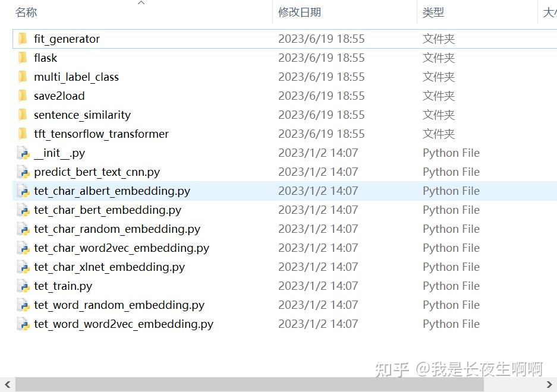Click the 名称 column header
The image size is (557, 392).
(26, 12)
